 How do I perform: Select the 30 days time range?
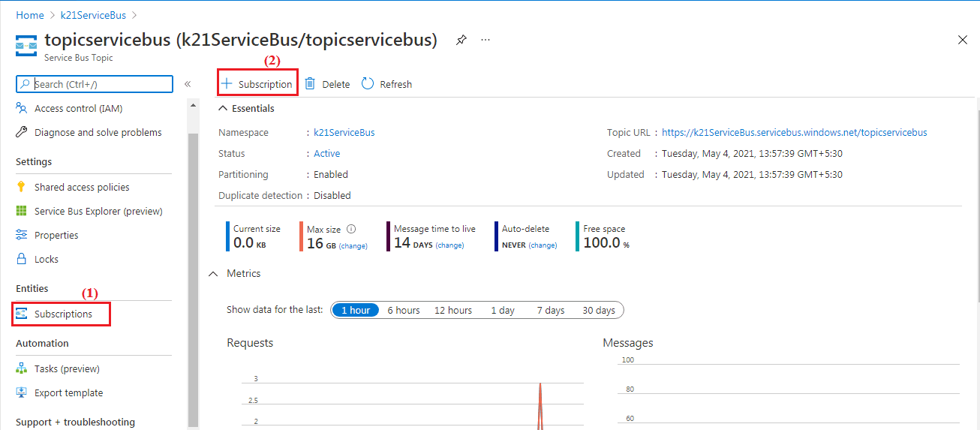(598, 311)
